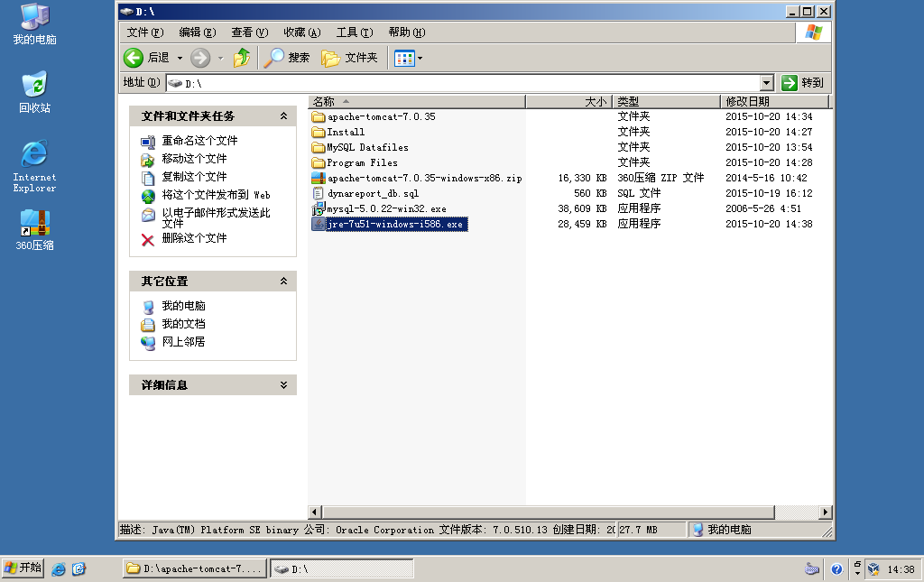
Task: Select the MySQL Datafiles folder icon
Action: click(319, 147)
